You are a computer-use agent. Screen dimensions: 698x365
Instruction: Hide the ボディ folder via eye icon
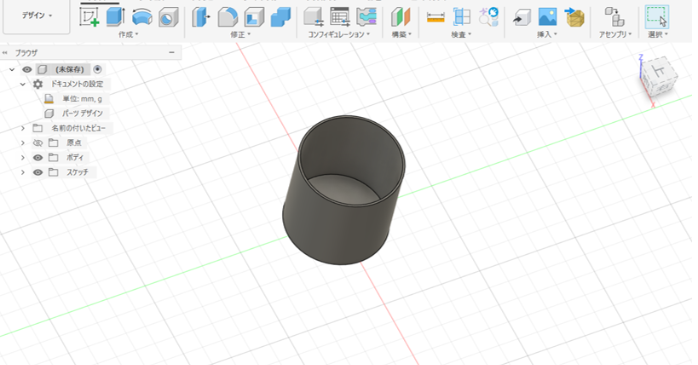click(x=38, y=158)
